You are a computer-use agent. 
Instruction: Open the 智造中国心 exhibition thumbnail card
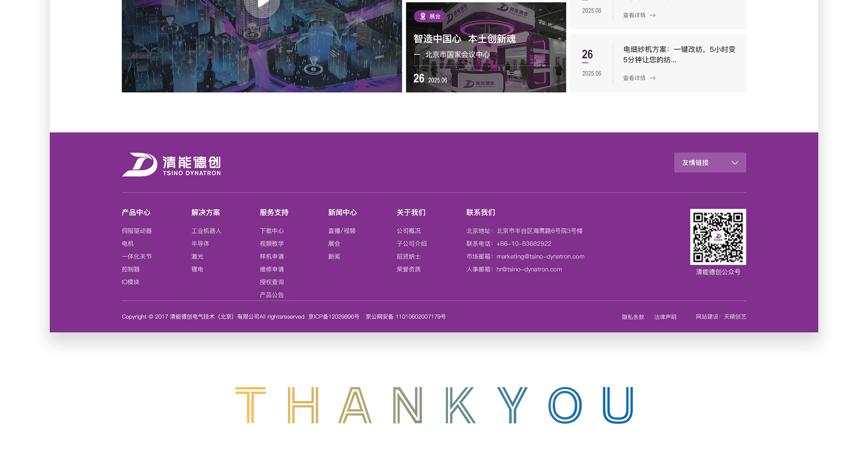[486, 47]
